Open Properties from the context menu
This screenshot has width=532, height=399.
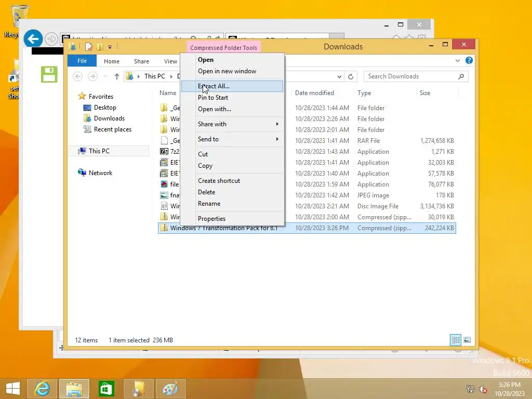(232, 219)
